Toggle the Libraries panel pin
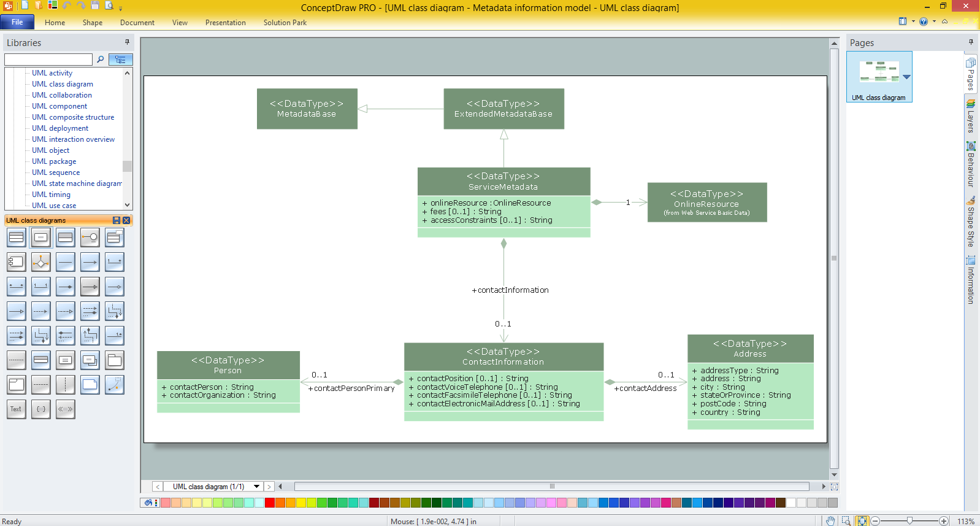The width and height of the screenshot is (980, 526). [x=127, y=42]
